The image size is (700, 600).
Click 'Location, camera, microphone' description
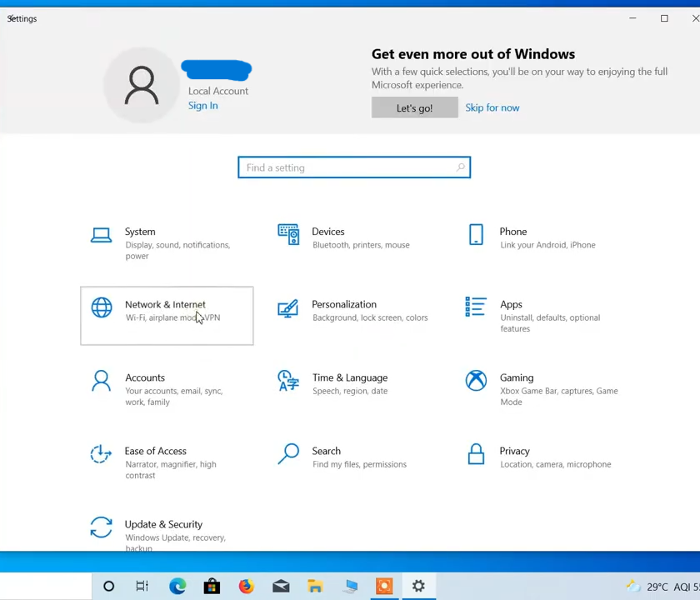coord(555,464)
